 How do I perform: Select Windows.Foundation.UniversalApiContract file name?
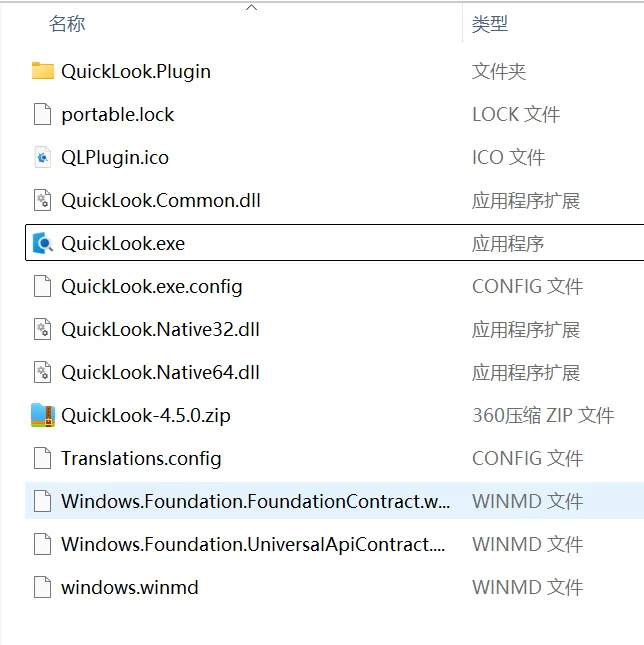click(x=253, y=544)
